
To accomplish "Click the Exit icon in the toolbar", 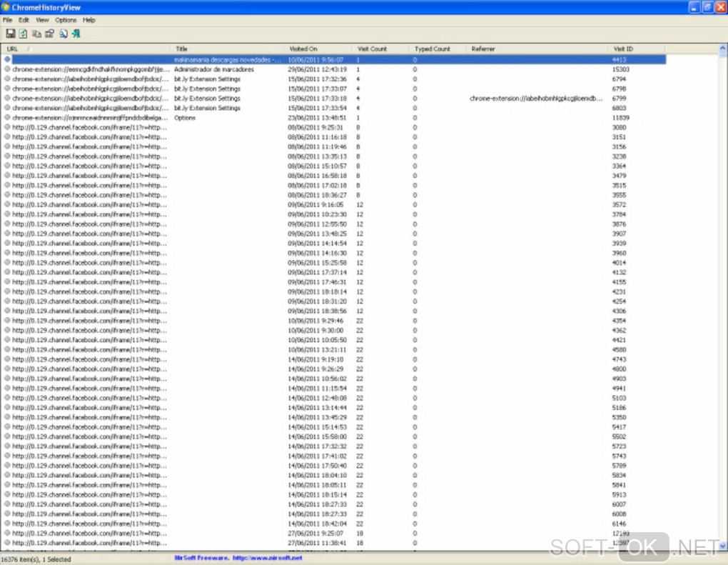I will pos(76,34).
